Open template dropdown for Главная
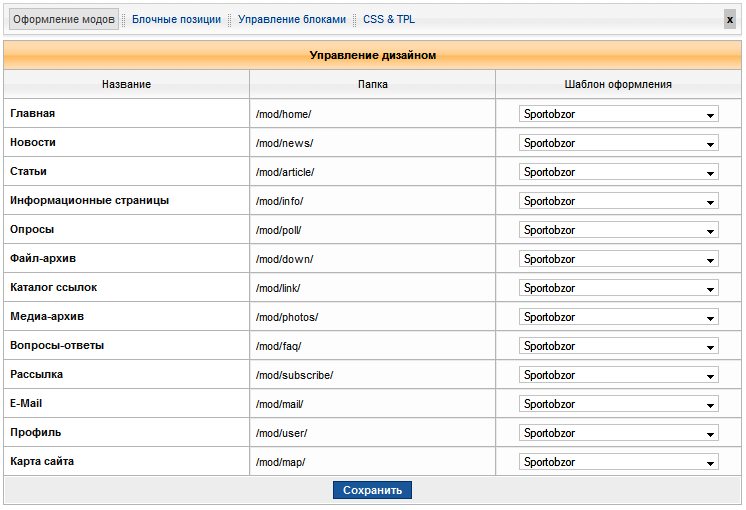The height and width of the screenshot is (510, 746). [618, 114]
